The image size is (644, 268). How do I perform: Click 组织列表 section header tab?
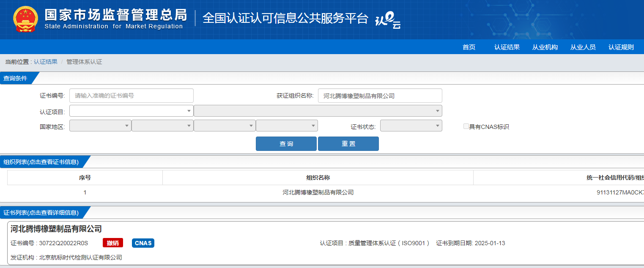[x=42, y=162]
